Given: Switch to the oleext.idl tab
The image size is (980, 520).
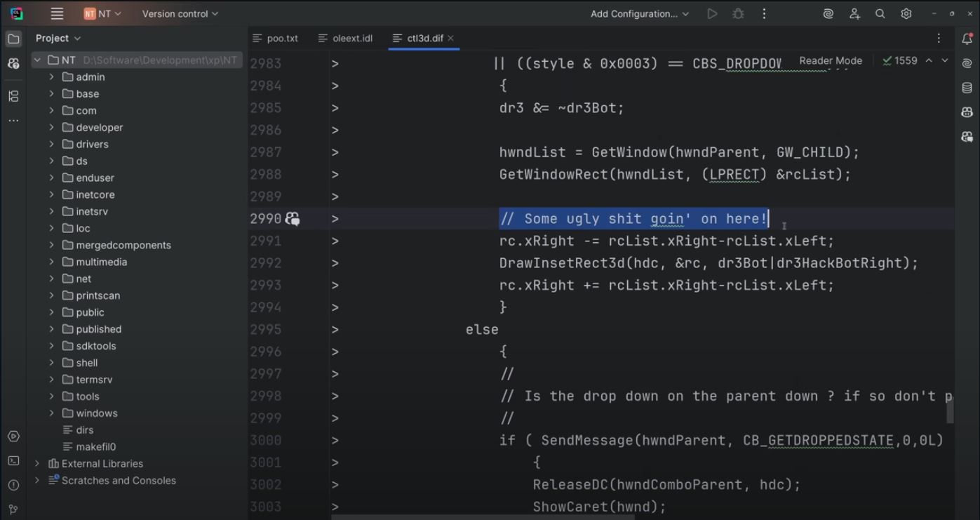Looking at the screenshot, I should [x=352, y=39].
